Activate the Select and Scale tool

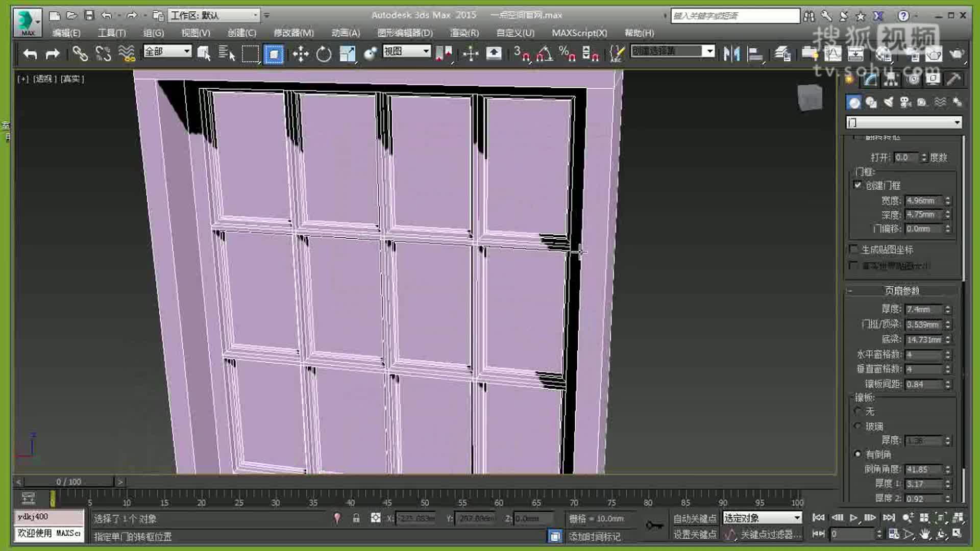point(348,53)
